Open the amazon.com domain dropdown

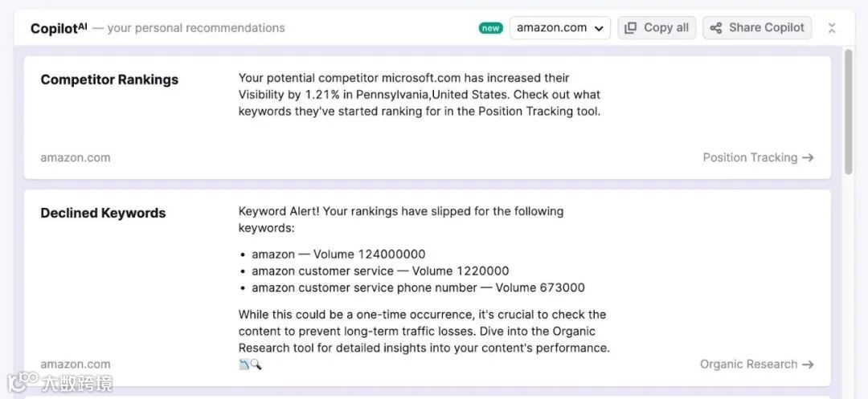(x=559, y=27)
